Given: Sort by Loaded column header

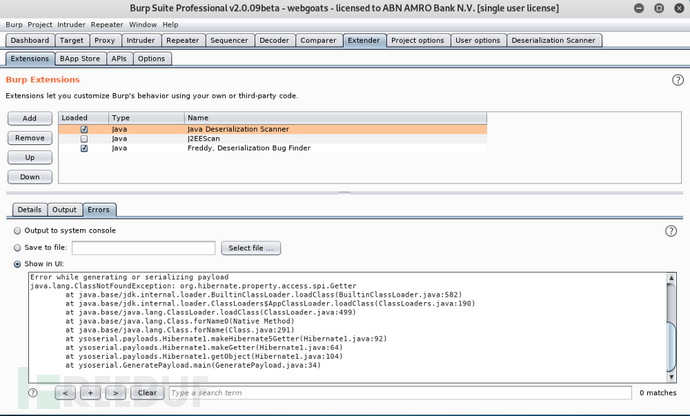Looking at the screenshot, I should (x=84, y=118).
